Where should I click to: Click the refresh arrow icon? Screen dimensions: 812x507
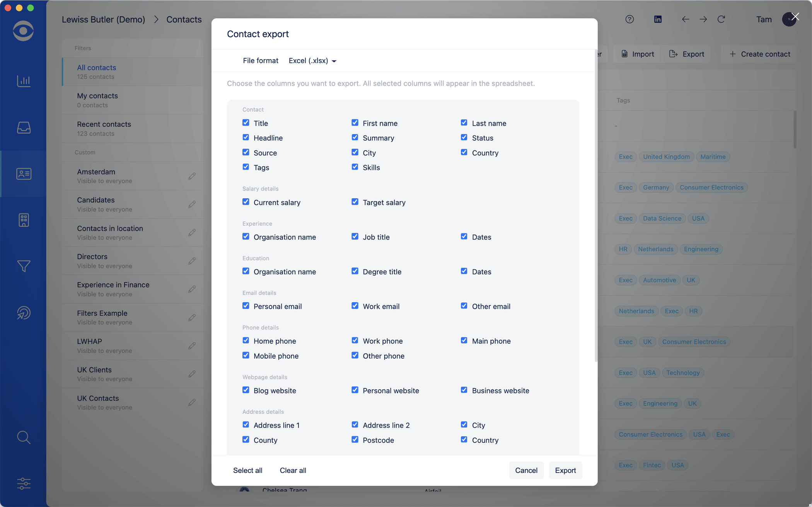coord(721,19)
